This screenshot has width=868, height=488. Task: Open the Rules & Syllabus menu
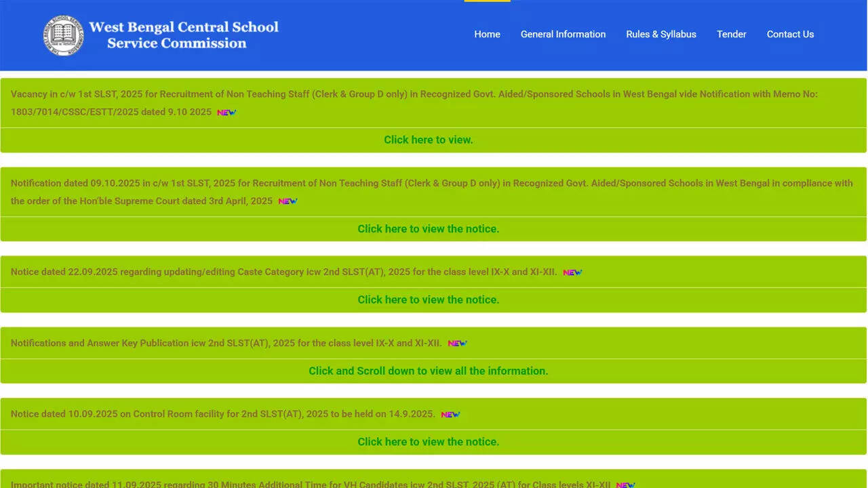[660, 35]
